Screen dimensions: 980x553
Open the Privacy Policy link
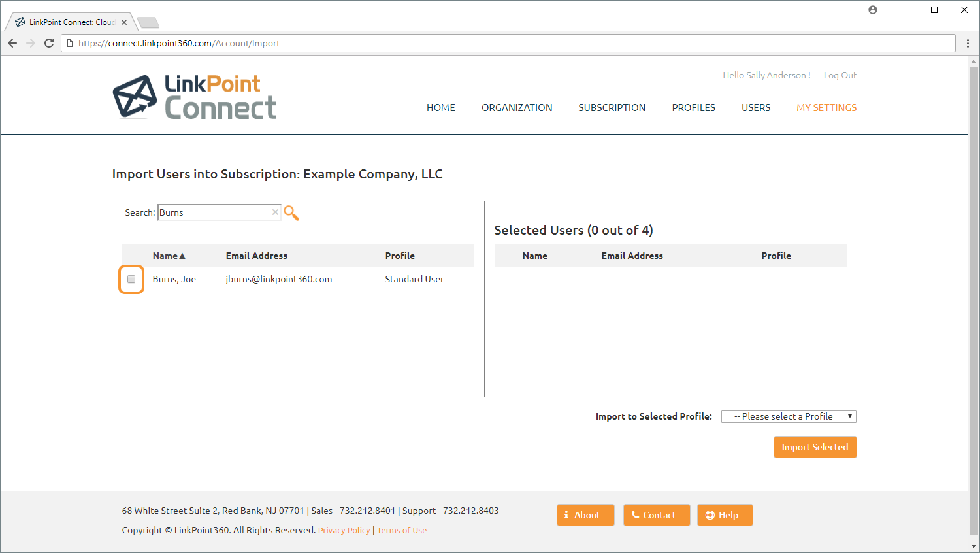[344, 530]
